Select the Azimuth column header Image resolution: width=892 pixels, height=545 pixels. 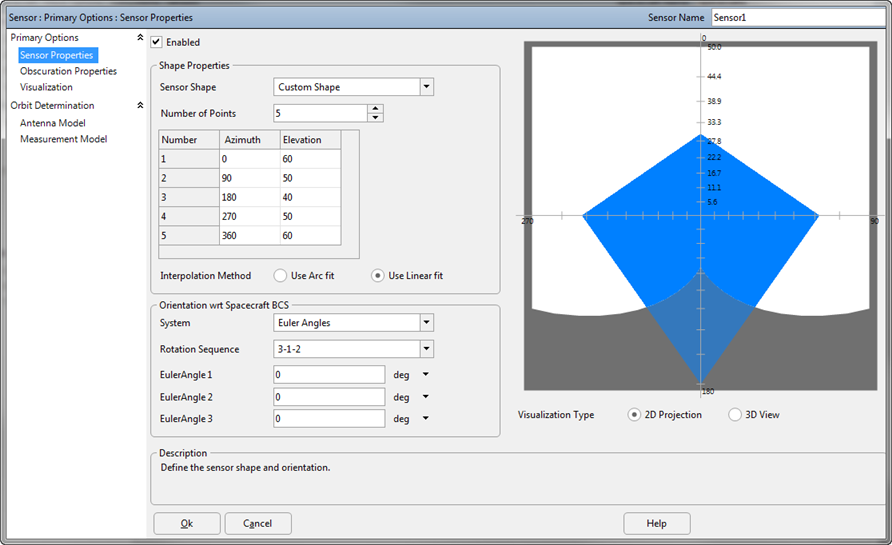coord(250,140)
